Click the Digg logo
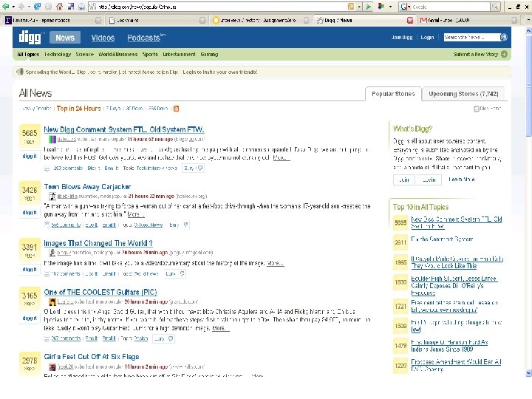 (x=30, y=37)
